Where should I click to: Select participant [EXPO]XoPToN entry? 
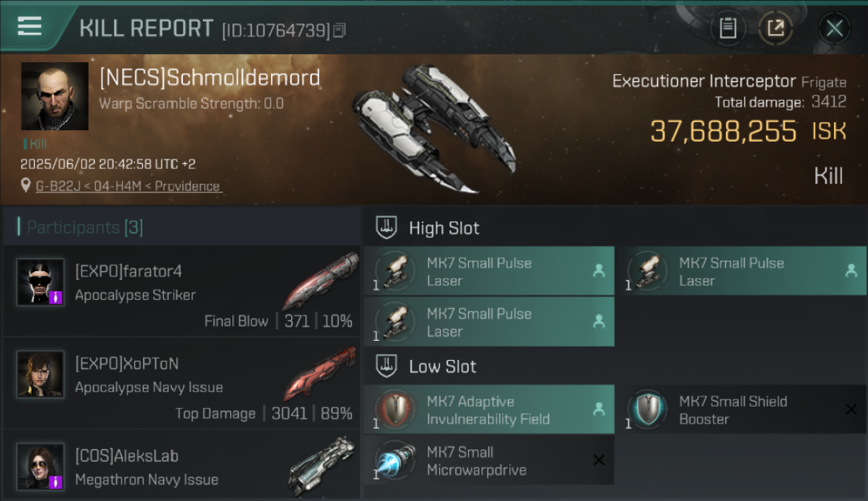[182, 383]
